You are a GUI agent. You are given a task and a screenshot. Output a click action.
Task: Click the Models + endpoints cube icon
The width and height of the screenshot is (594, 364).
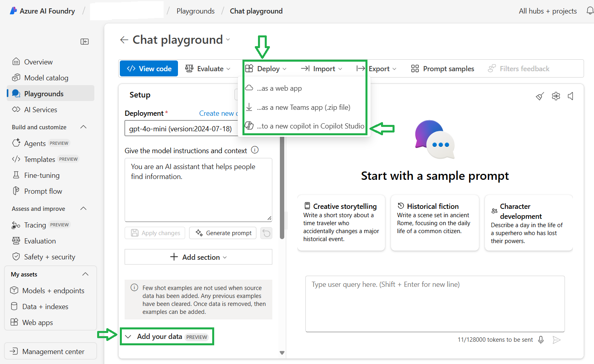coord(14,290)
